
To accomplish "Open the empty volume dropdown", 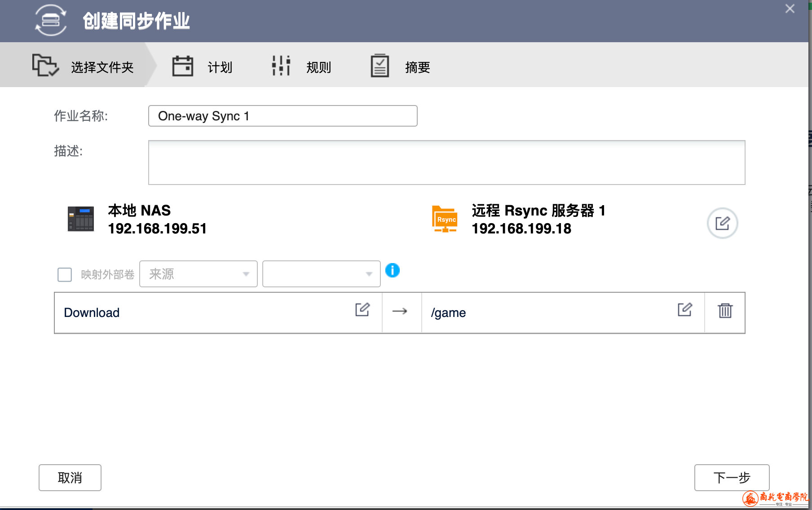I will tap(321, 274).
